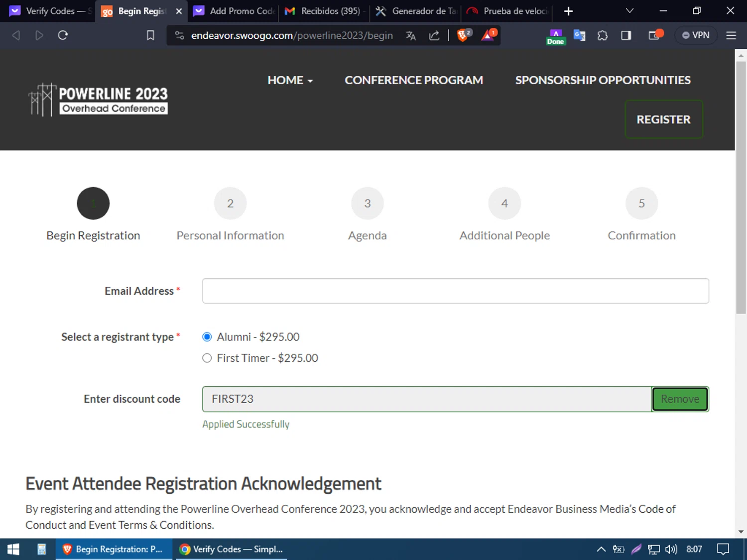Open the extensions puzzle icon
Screen dimensions: 747x560
coord(603,35)
